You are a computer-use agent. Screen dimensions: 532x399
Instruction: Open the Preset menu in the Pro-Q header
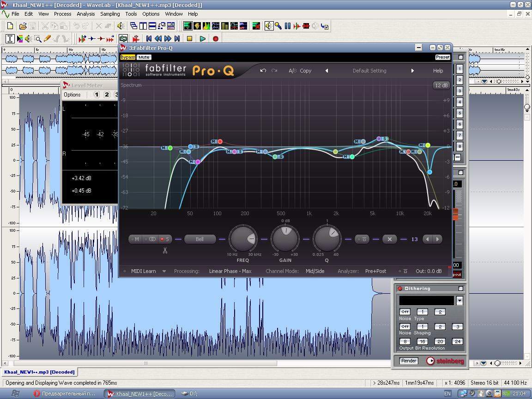click(442, 57)
